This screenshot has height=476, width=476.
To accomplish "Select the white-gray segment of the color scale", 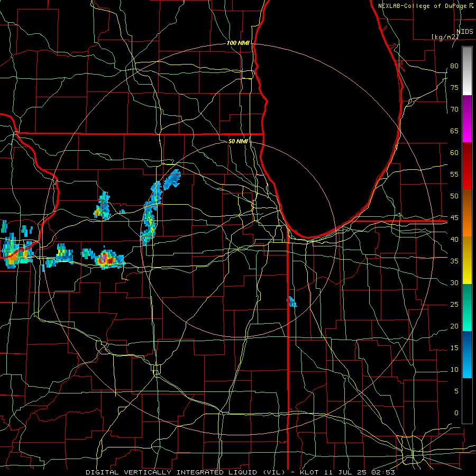I will pyautogui.click(x=467, y=71).
